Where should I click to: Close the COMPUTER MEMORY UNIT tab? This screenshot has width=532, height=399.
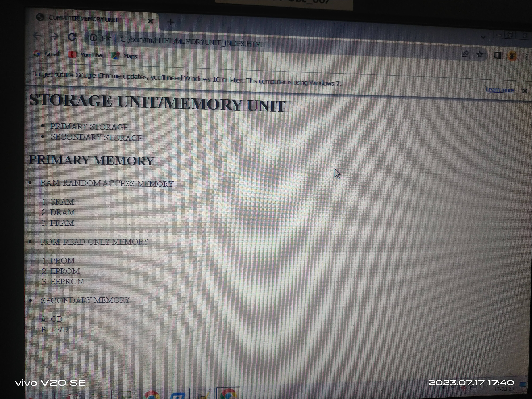pos(151,21)
